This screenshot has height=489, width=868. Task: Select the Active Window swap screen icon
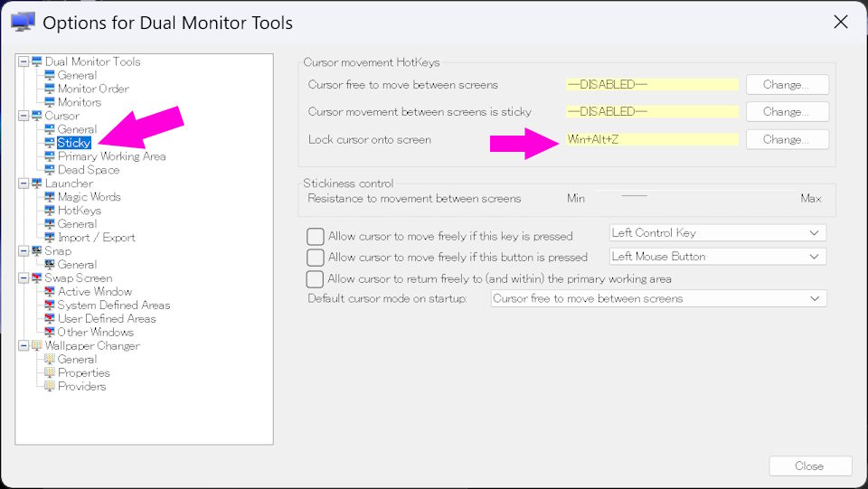tap(50, 292)
